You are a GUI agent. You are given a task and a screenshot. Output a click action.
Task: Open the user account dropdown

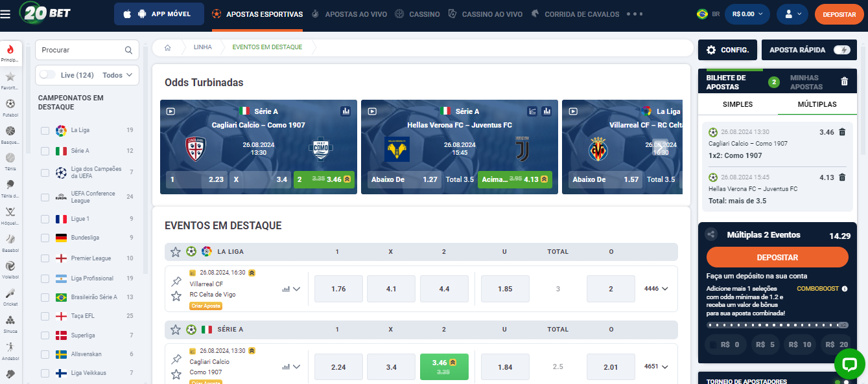793,14
